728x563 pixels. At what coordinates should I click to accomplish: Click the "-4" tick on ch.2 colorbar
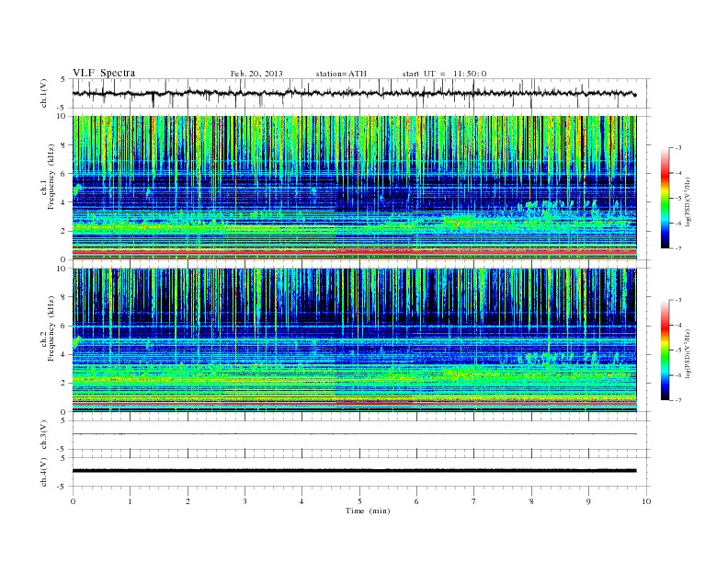click(678, 325)
